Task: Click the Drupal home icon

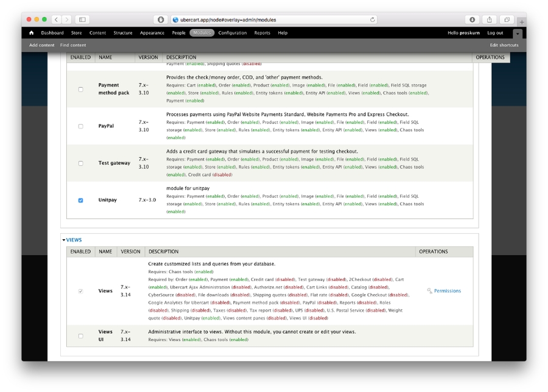Action: point(32,33)
